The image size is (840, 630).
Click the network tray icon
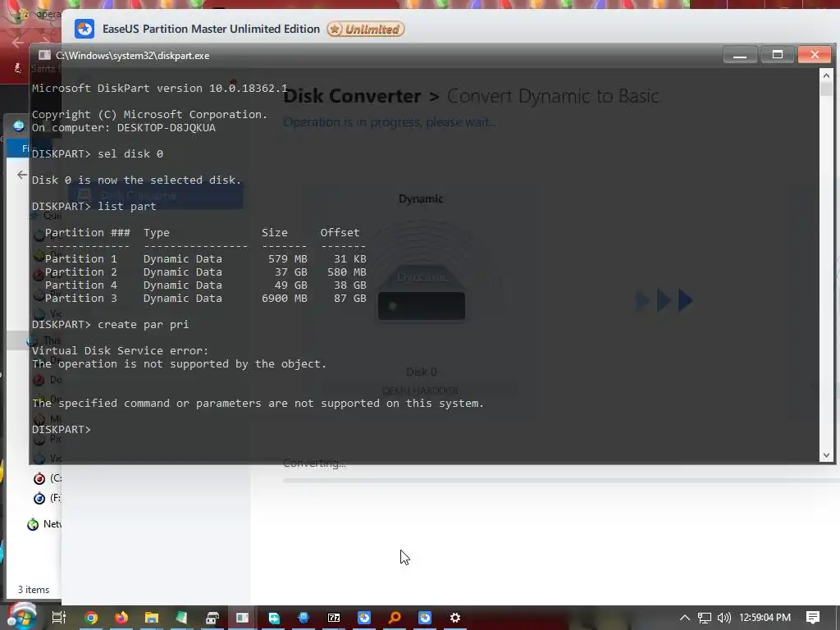coord(705,618)
